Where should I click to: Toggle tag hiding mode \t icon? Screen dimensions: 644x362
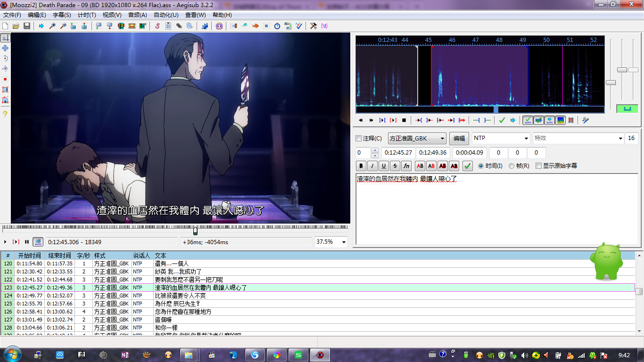[324, 26]
